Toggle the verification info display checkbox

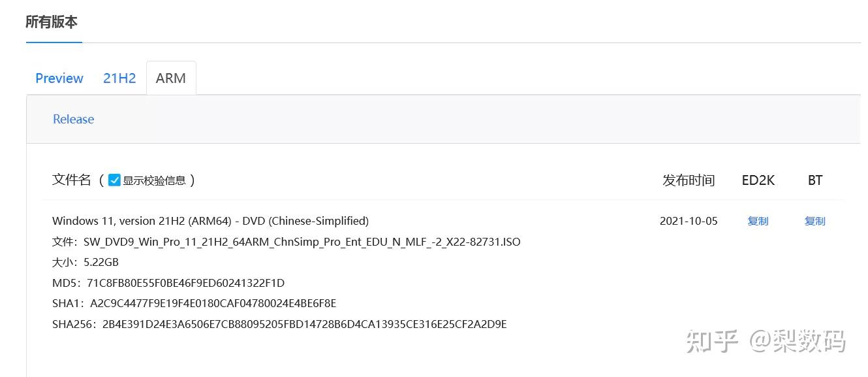click(x=114, y=178)
